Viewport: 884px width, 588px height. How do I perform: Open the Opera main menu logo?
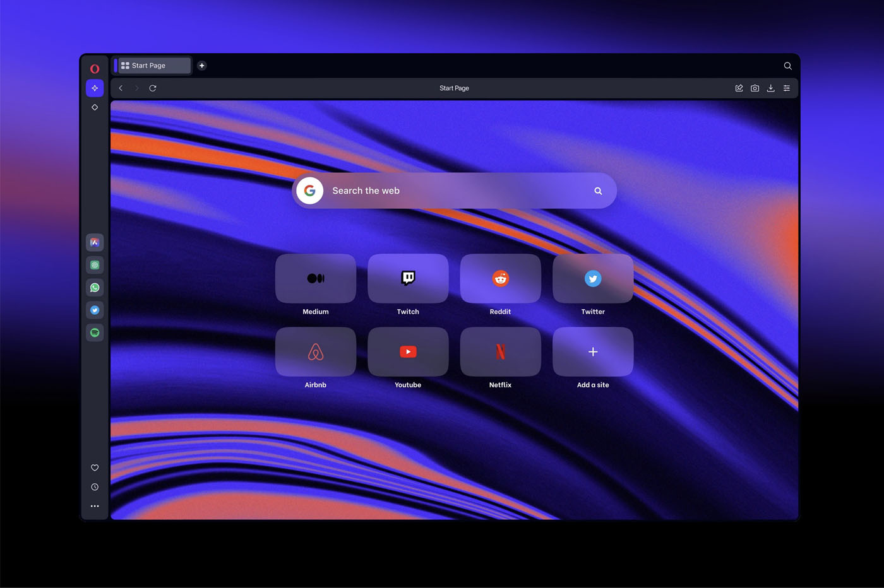pos(95,69)
